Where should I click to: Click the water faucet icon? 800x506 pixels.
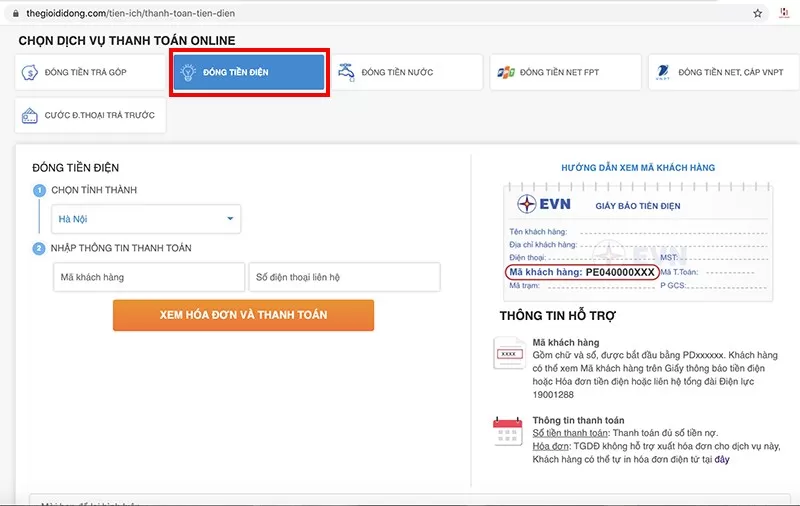coord(346,72)
